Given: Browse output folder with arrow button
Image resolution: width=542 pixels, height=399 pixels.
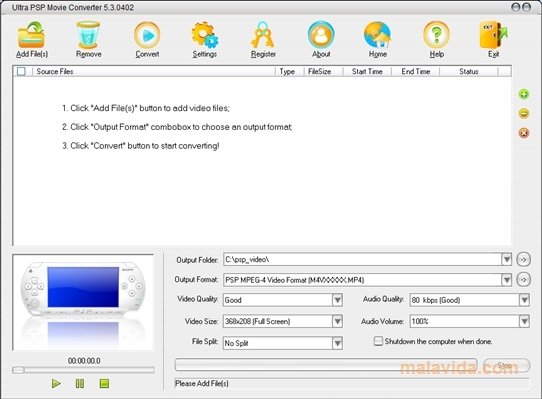Looking at the screenshot, I should point(523,259).
